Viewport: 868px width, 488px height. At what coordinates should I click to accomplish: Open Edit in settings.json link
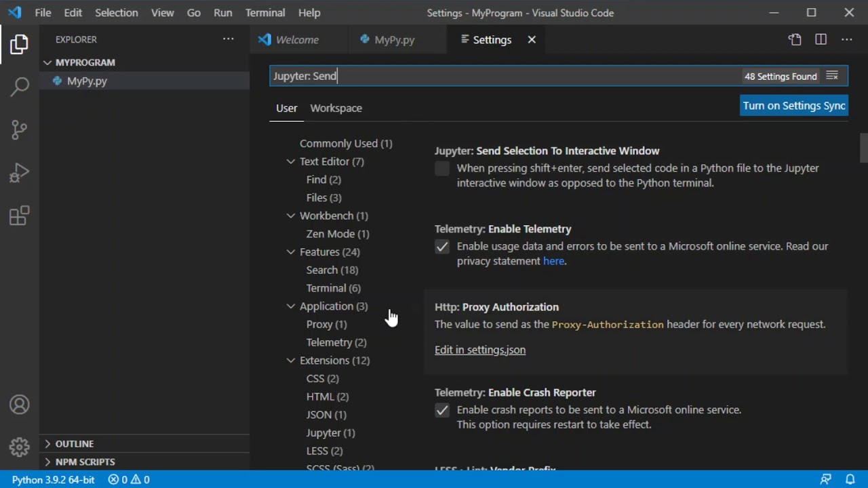tap(480, 350)
